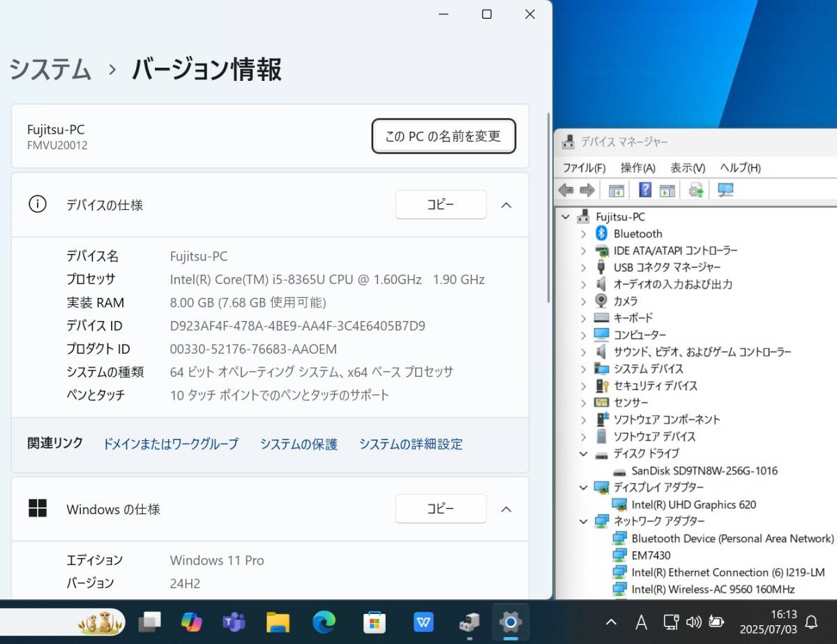This screenshot has height=644, width=837.
Task: Click the speaker volume tray icon
Action: (x=693, y=621)
